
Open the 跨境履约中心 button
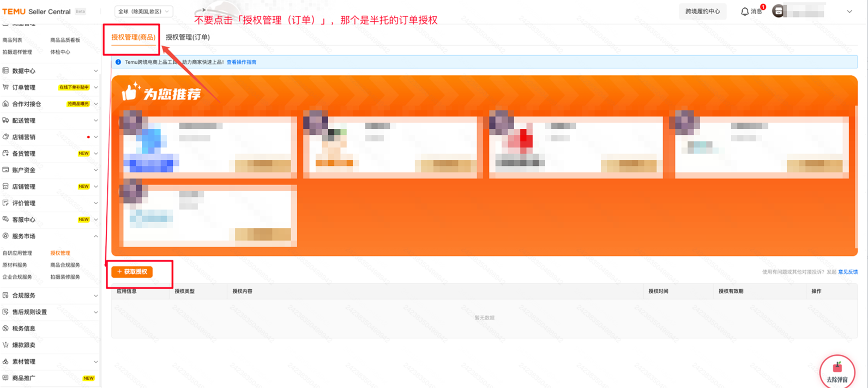[x=702, y=11]
